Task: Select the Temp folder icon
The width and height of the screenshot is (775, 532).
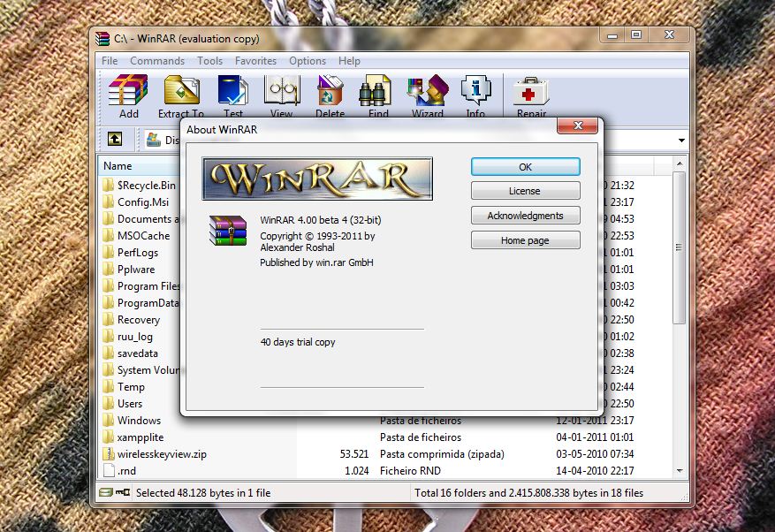Action: 108,387
